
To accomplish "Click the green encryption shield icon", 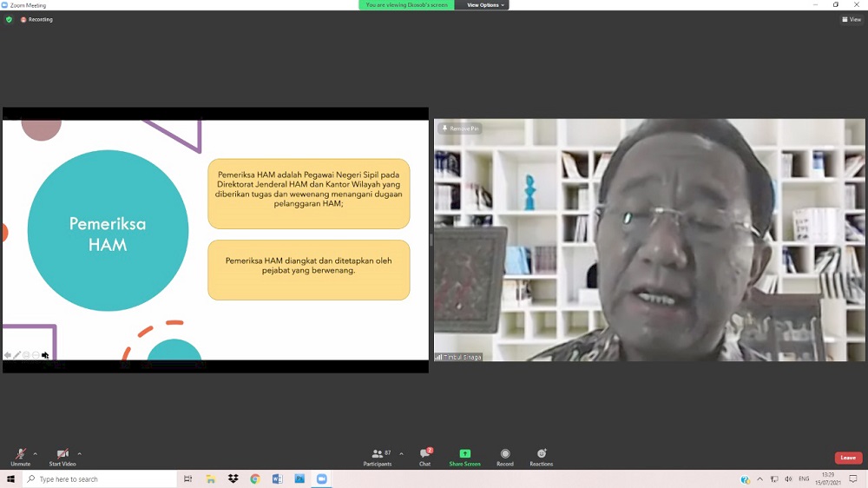I will (x=9, y=19).
